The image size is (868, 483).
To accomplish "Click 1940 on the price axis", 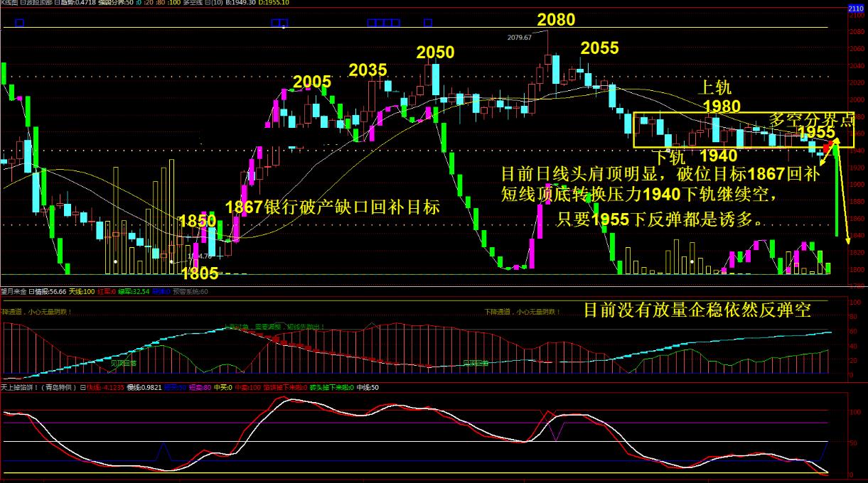I will click(857, 150).
